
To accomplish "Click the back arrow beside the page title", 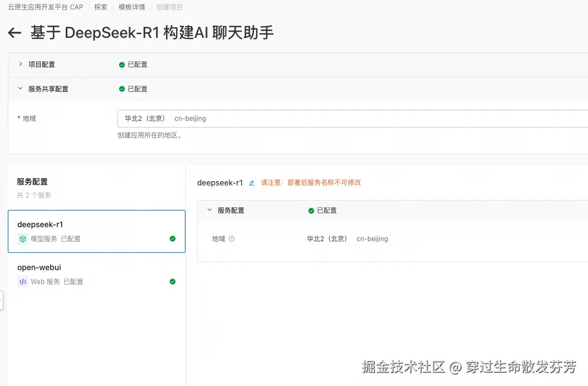I will tap(14, 33).
